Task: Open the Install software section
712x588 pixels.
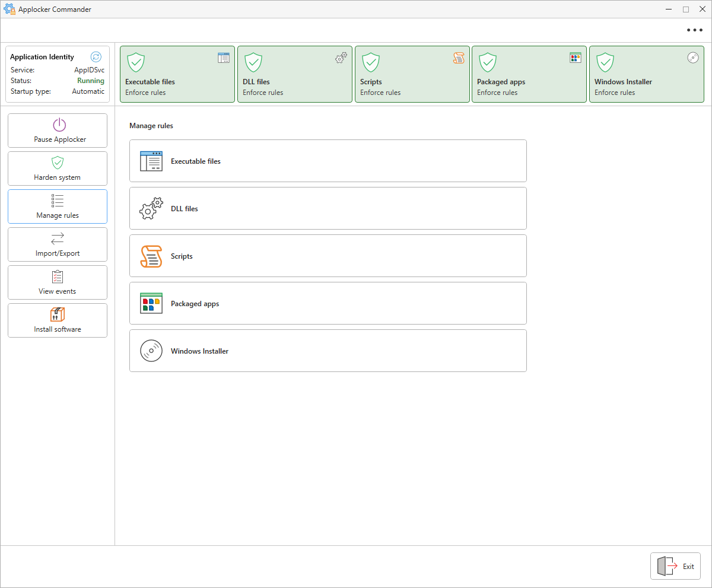Action: click(x=58, y=320)
